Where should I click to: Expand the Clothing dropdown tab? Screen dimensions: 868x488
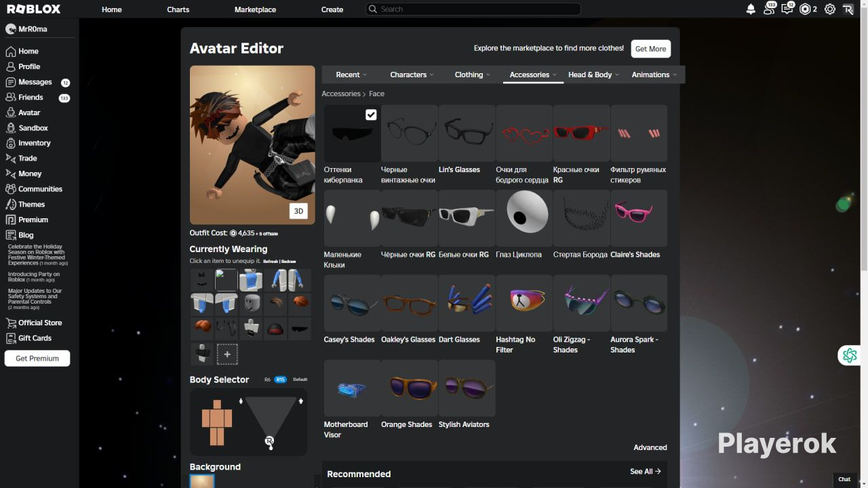pos(473,75)
